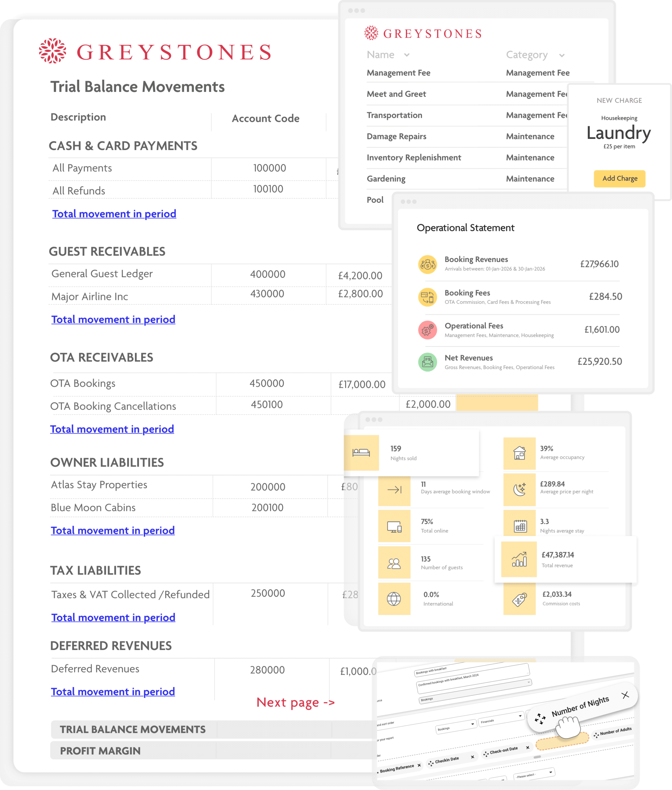Open the Financials dropdown
672x790 pixels.
(x=501, y=718)
